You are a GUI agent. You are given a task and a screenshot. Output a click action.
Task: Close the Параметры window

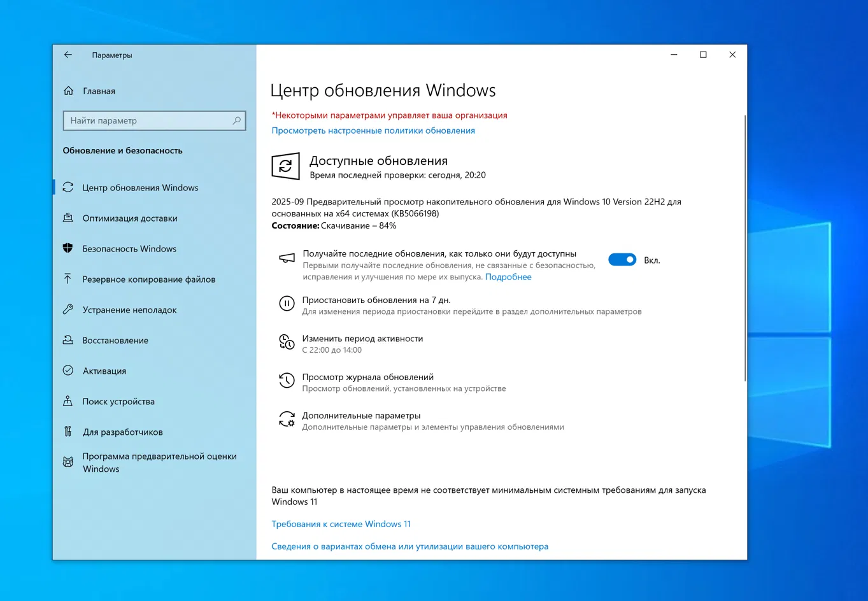[732, 55]
